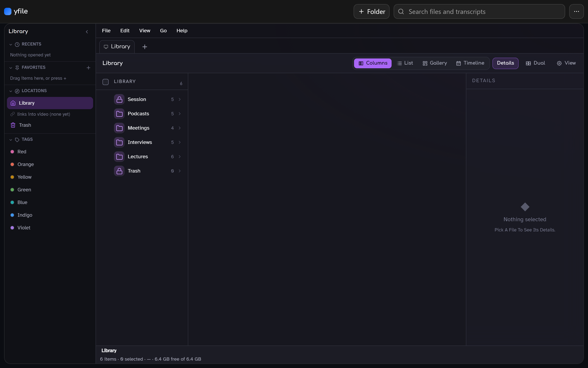Switch to Timeline view
This screenshot has width=588, height=368.
click(470, 63)
